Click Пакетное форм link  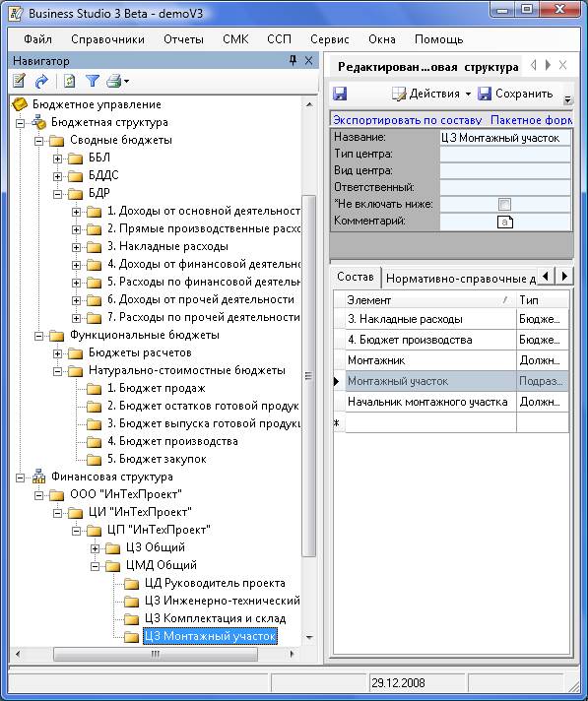tap(531, 120)
